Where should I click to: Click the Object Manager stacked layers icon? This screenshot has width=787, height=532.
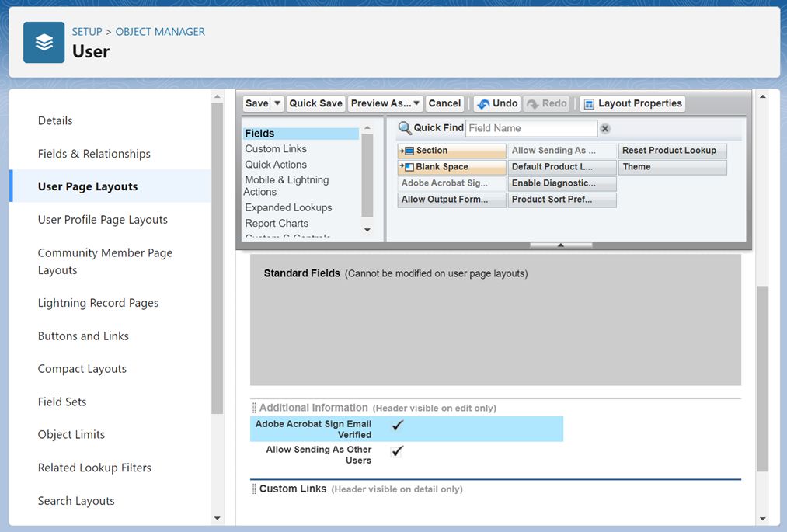[44, 42]
